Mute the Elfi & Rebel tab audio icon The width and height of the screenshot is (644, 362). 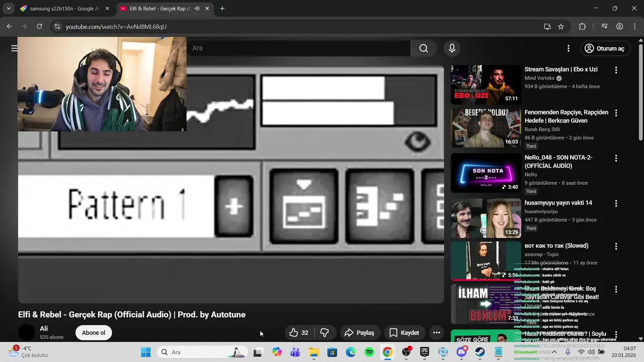(x=197, y=9)
